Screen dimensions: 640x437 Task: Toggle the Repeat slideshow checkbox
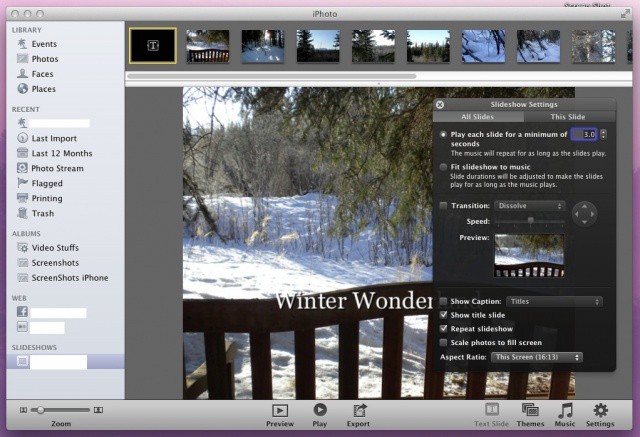[444, 329]
